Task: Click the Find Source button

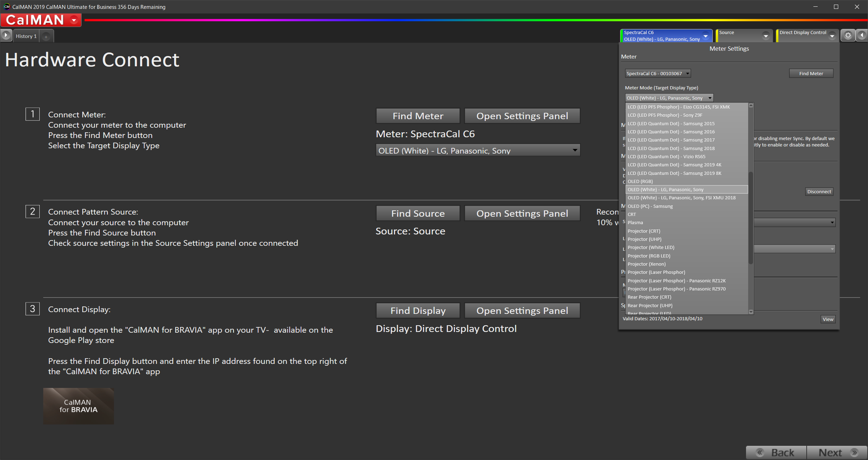Action: (x=418, y=214)
